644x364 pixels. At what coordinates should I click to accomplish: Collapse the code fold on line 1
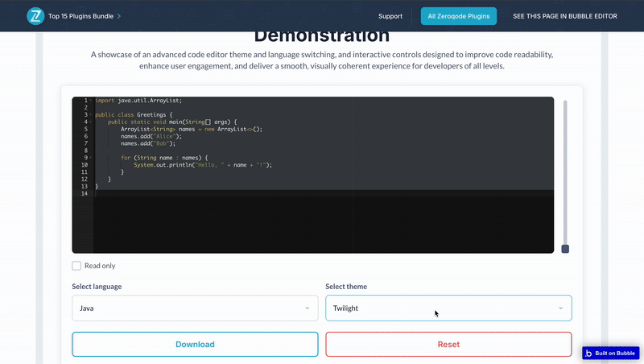(91, 101)
